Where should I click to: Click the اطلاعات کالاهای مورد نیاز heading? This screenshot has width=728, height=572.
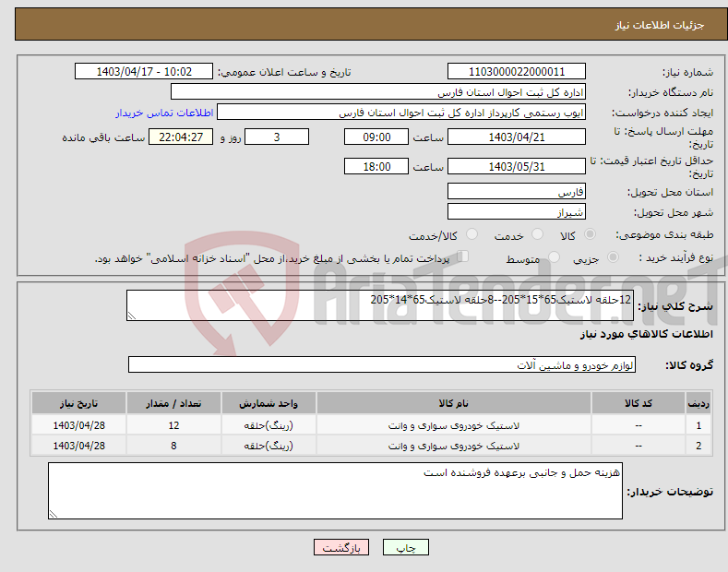[x=646, y=334]
